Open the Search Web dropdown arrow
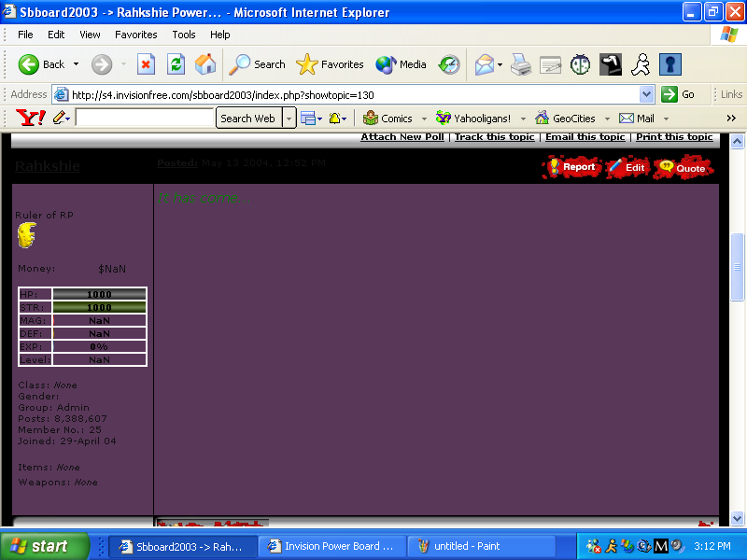747x560 pixels. point(289,119)
